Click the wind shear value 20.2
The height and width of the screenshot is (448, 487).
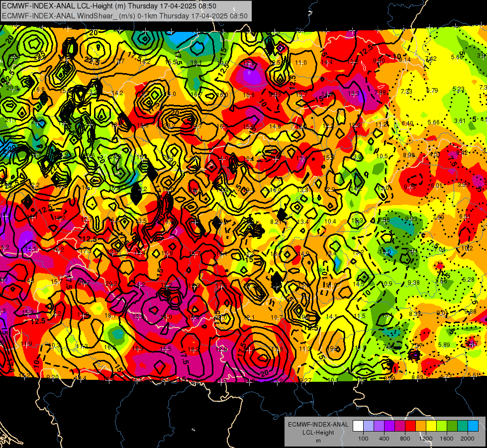pyautogui.click(x=111, y=283)
